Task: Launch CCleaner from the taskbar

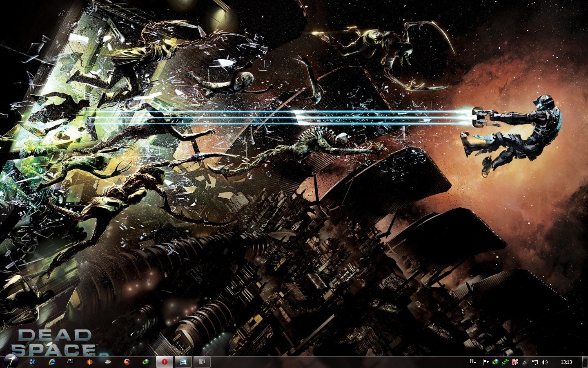Action: click(127, 362)
